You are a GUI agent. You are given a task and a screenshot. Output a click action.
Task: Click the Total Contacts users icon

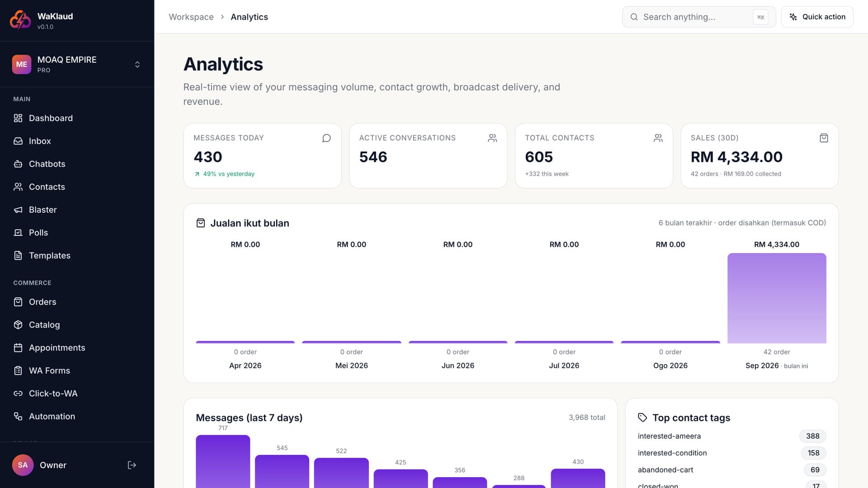pyautogui.click(x=658, y=138)
